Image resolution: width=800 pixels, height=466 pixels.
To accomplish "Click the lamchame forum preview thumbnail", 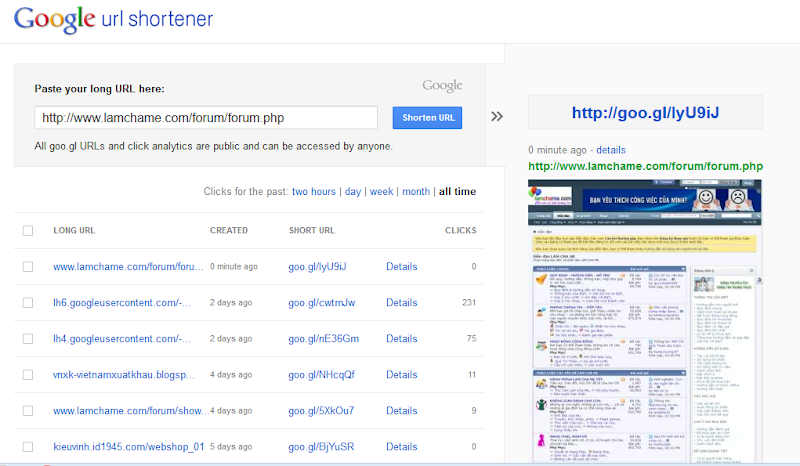I will pos(645,321).
